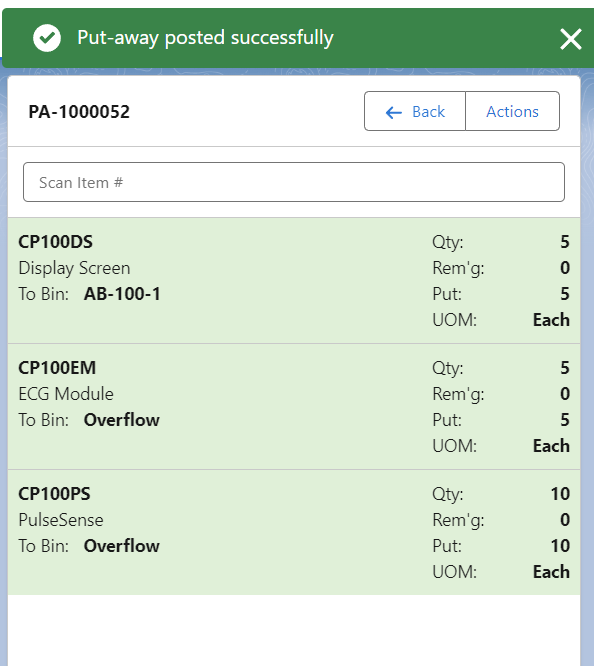Image resolution: width=594 pixels, height=666 pixels.
Task: Go back using the Back button
Action: pyautogui.click(x=415, y=111)
